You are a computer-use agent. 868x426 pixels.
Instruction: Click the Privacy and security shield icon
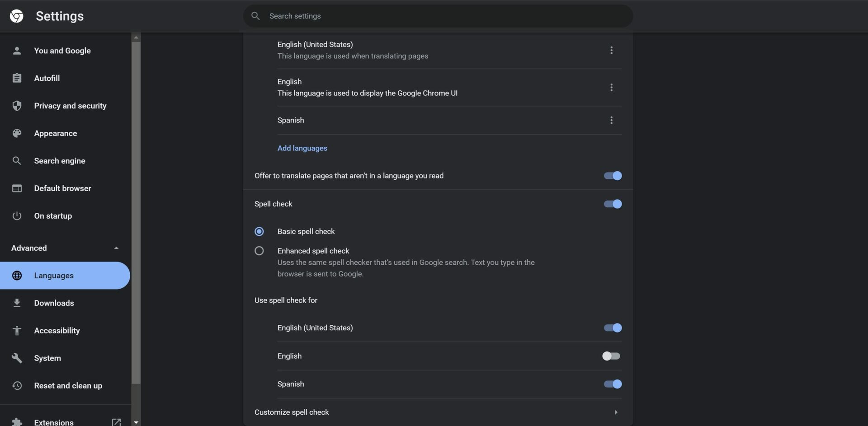click(17, 106)
